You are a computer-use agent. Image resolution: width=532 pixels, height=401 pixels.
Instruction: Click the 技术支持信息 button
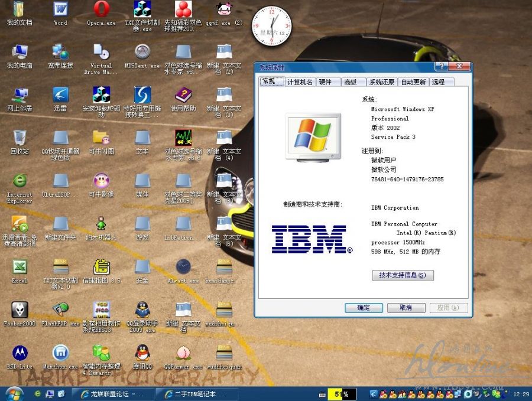[403, 275]
